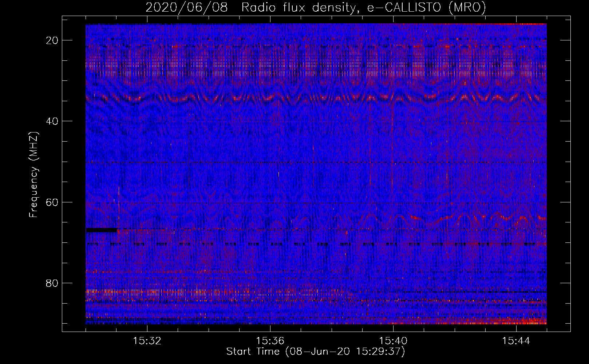Click the '15:32' time tick label

pos(147,341)
